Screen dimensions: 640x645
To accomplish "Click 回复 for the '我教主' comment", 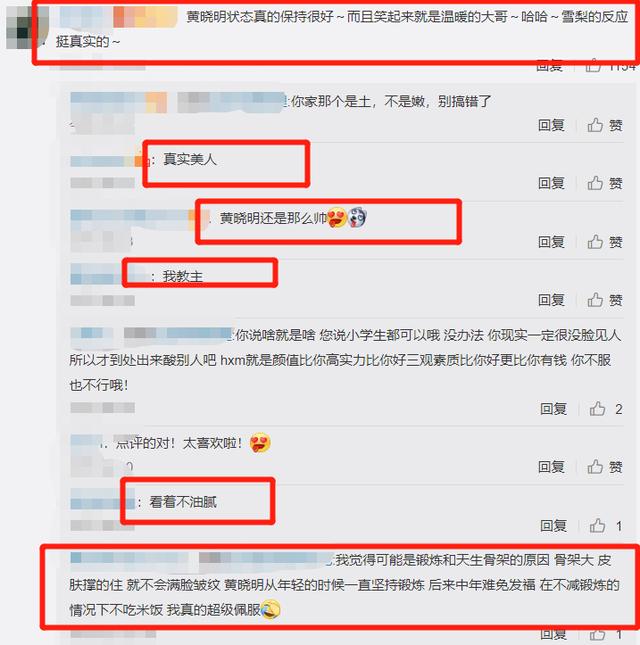I will point(551,300).
